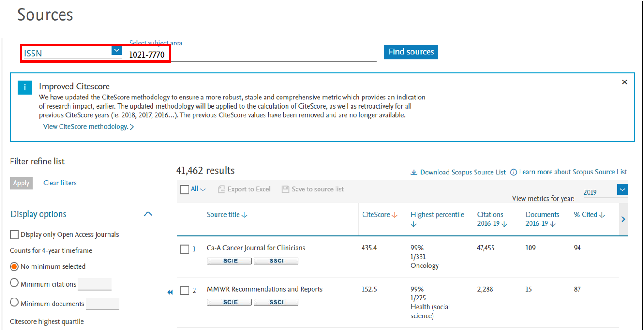Viewport: 644px width, 331px height.
Task: Sort by % Cited column
Action: click(590, 215)
